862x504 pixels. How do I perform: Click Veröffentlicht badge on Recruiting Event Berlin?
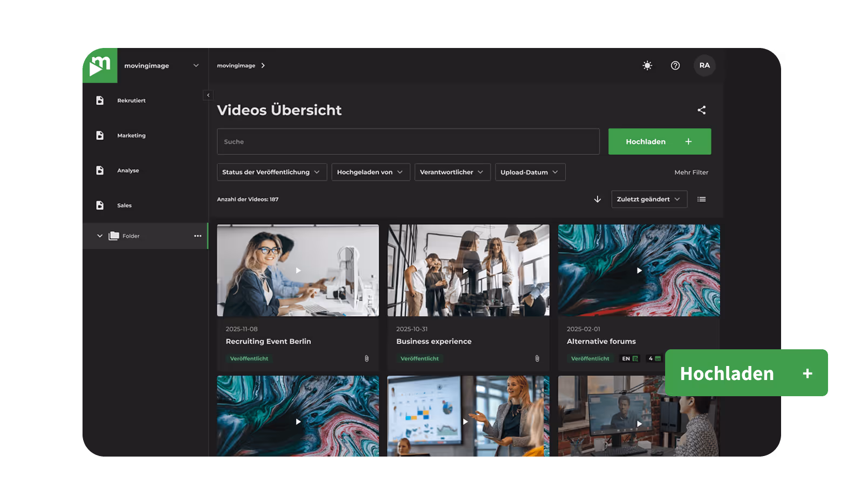coord(249,358)
